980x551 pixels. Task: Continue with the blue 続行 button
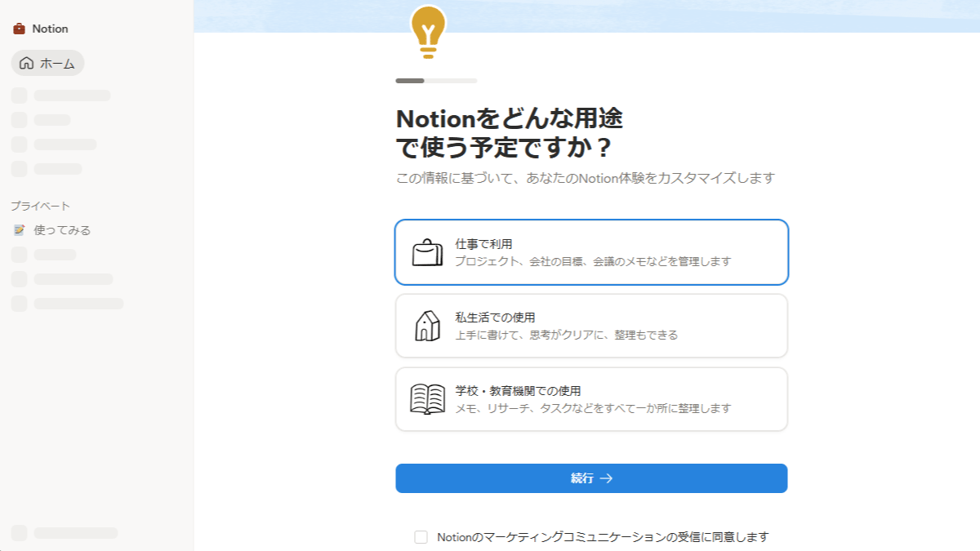click(x=591, y=478)
